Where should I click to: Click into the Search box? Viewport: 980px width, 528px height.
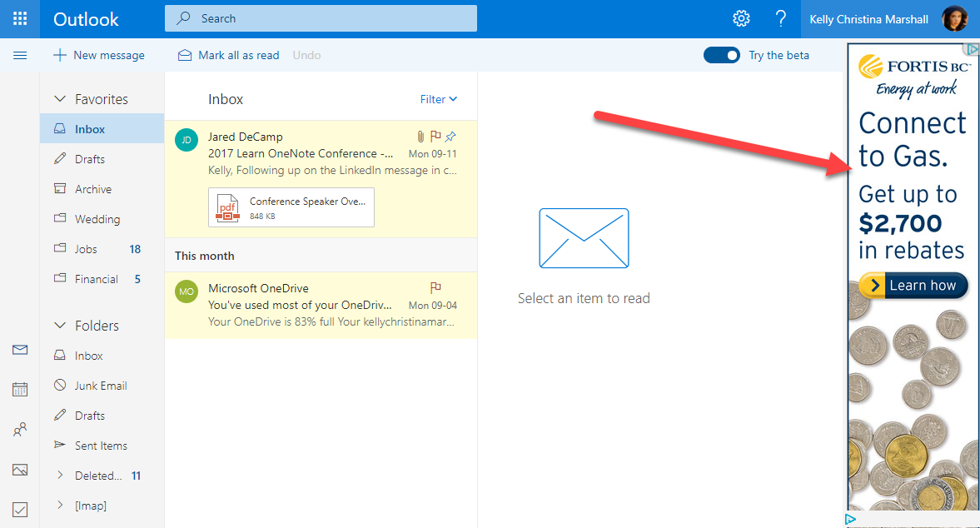(321, 18)
